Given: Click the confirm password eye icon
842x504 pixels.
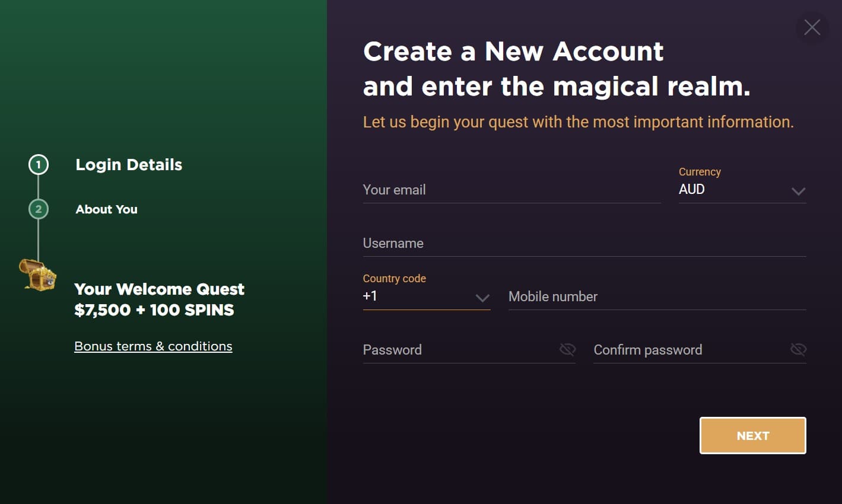Looking at the screenshot, I should (x=798, y=349).
